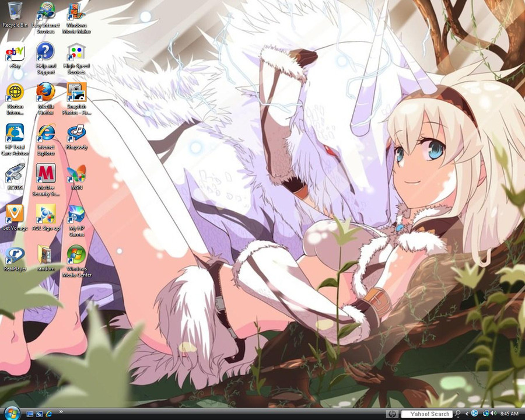Click the Rhapsody music shortcut
The width and height of the screenshot is (525, 420).
click(76, 137)
